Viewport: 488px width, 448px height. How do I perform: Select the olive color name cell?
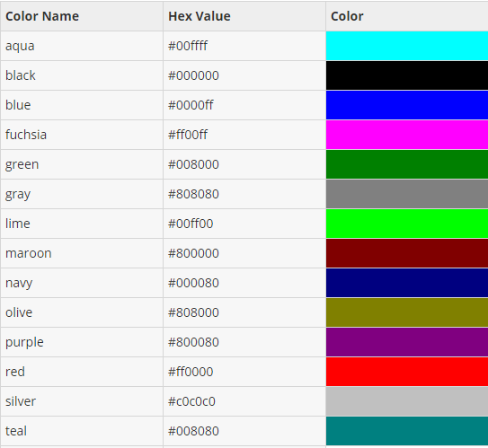coord(82,312)
